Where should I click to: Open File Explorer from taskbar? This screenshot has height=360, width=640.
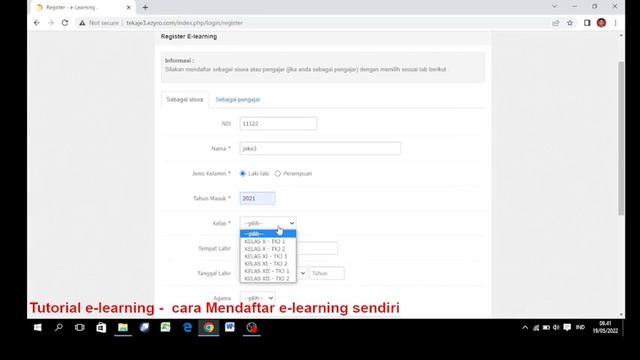(x=123, y=327)
